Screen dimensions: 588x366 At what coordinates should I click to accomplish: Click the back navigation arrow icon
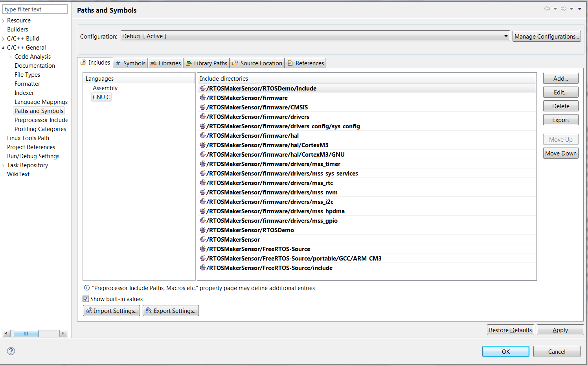tap(547, 9)
